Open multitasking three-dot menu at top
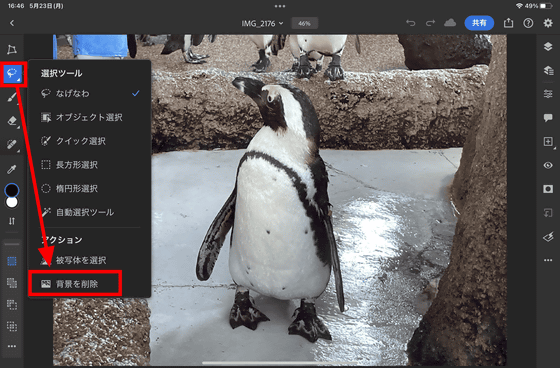Image resolution: width=560 pixels, height=368 pixels. click(x=280, y=6)
